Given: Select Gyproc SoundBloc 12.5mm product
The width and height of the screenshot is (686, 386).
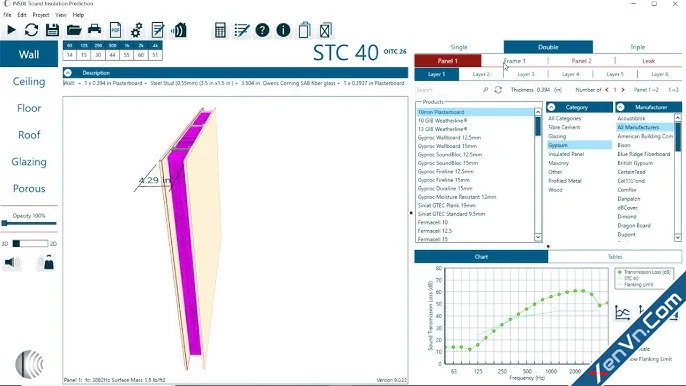Looking at the screenshot, I should click(450, 154).
